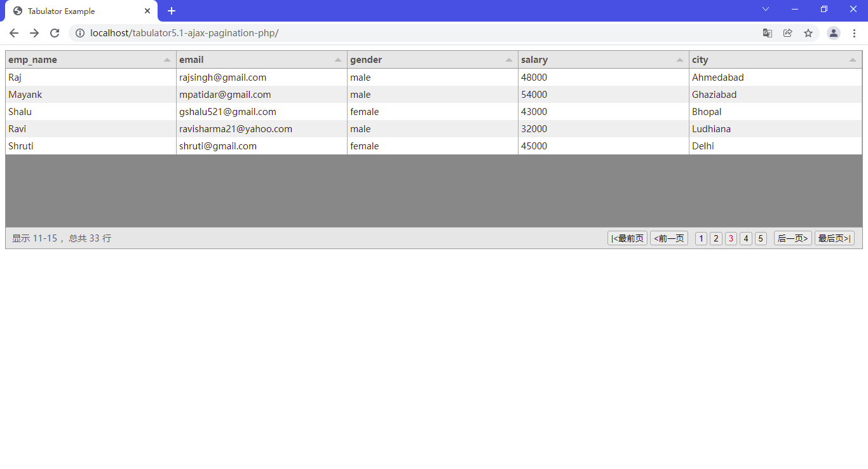
Task: Click the back navigation arrow
Action: [x=13, y=33]
